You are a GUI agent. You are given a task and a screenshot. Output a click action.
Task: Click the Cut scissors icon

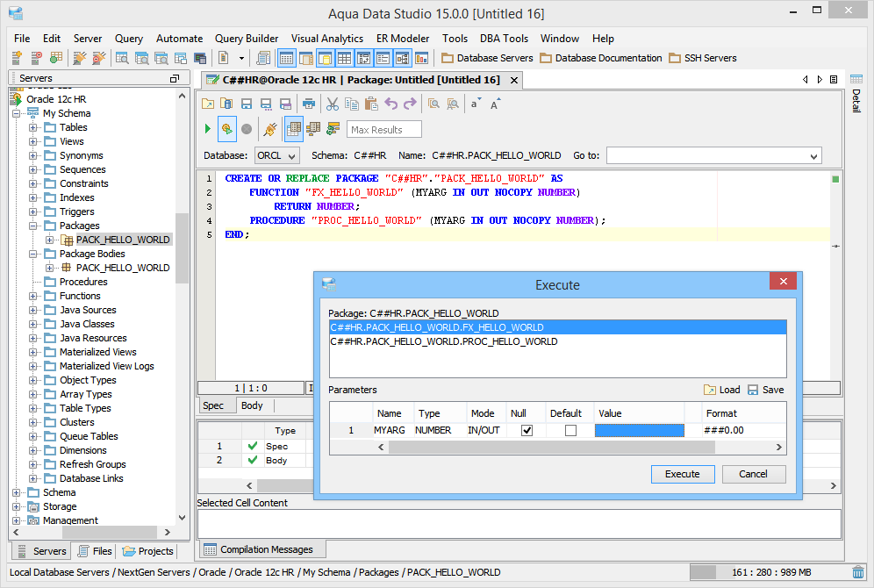(x=333, y=104)
